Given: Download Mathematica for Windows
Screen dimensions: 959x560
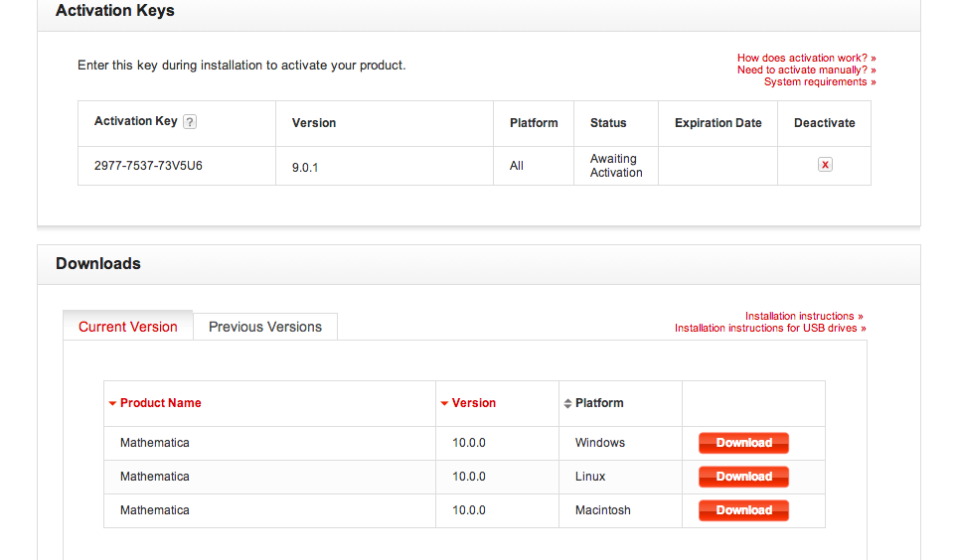Looking at the screenshot, I should (743, 443).
